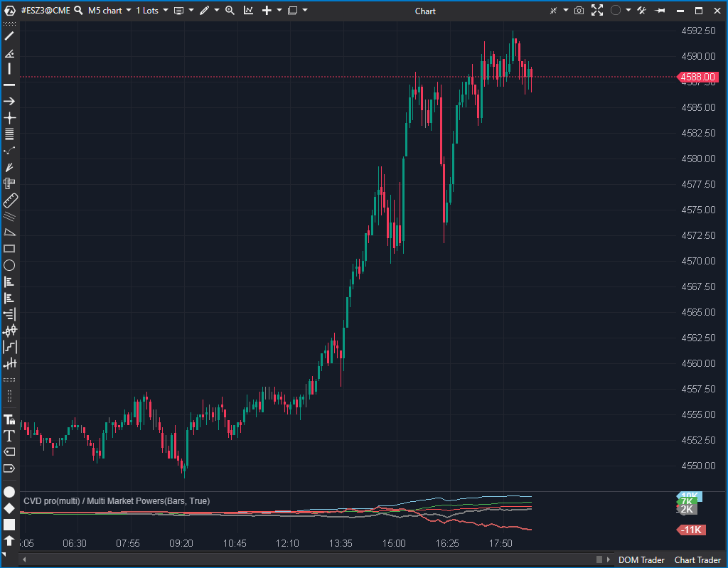Click the 4588.00 current price label
This screenshot has width=728, height=568.
(698, 77)
